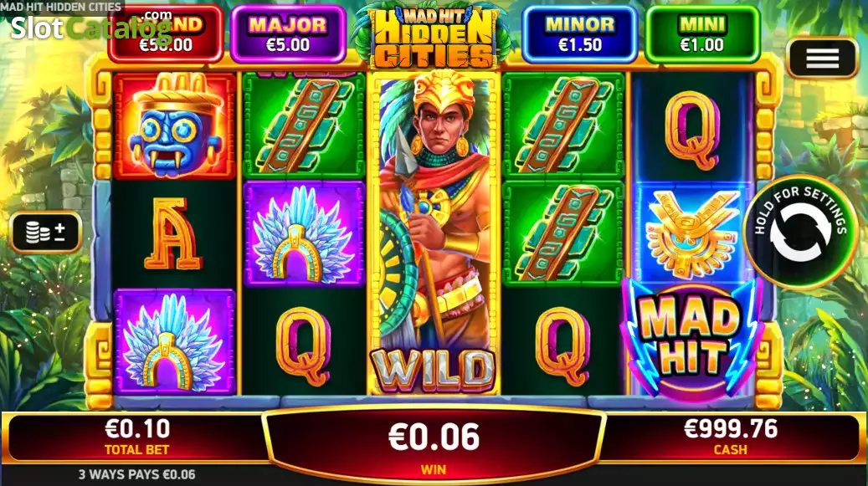Click the feather headdress on reel two
Viewport: 868px width, 486px height.
point(304,233)
